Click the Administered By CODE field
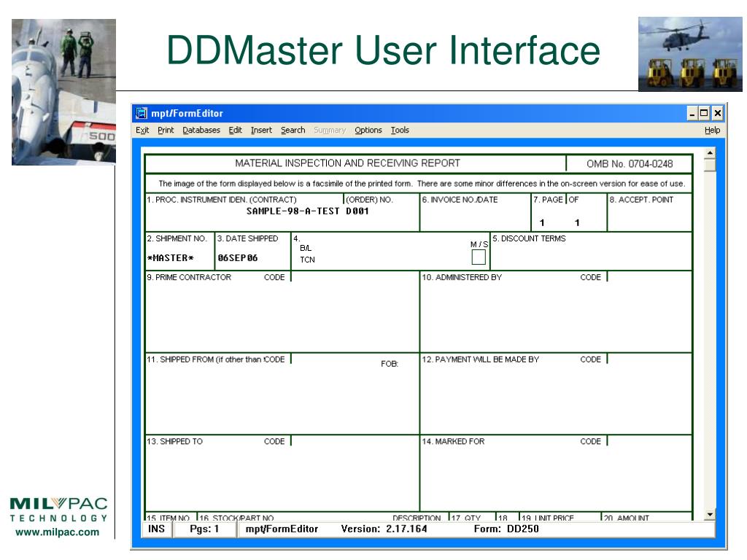747x560 pixels. point(649,277)
